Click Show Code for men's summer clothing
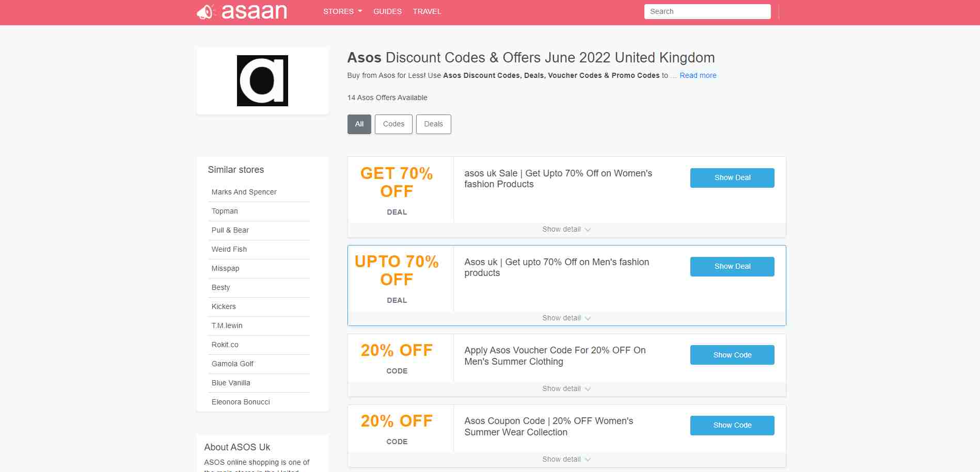The image size is (980, 472). click(x=732, y=355)
